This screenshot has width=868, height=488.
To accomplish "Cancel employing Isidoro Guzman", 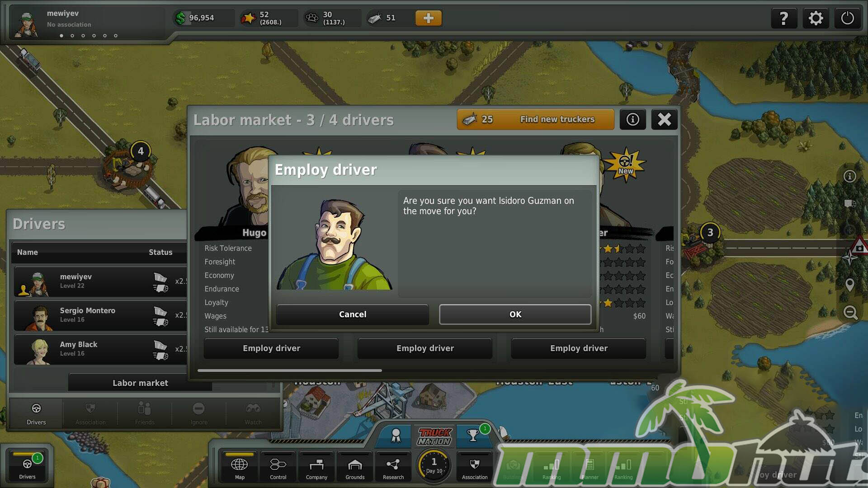I will click(x=353, y=314).
